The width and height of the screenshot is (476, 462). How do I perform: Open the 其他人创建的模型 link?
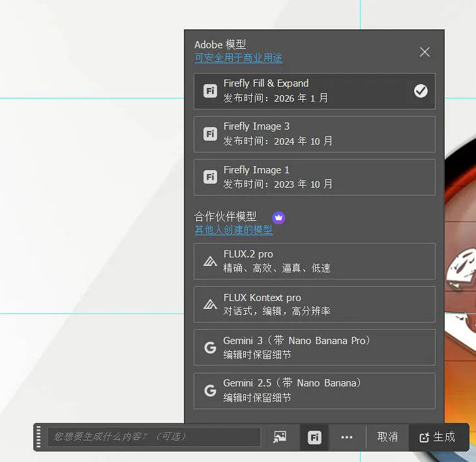(233, 229)
